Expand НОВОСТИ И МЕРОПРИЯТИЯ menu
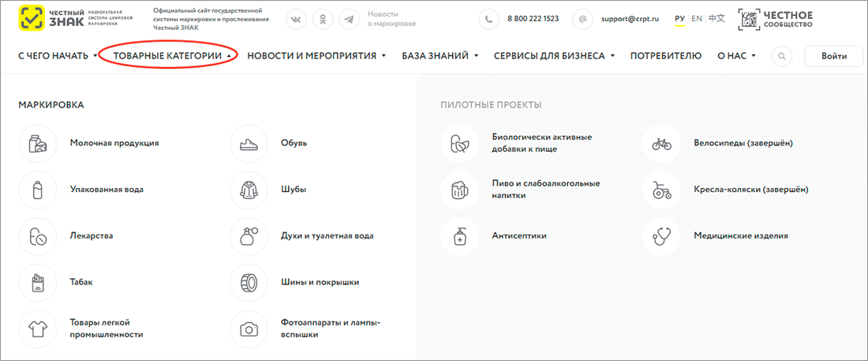 tap(316, 56)
